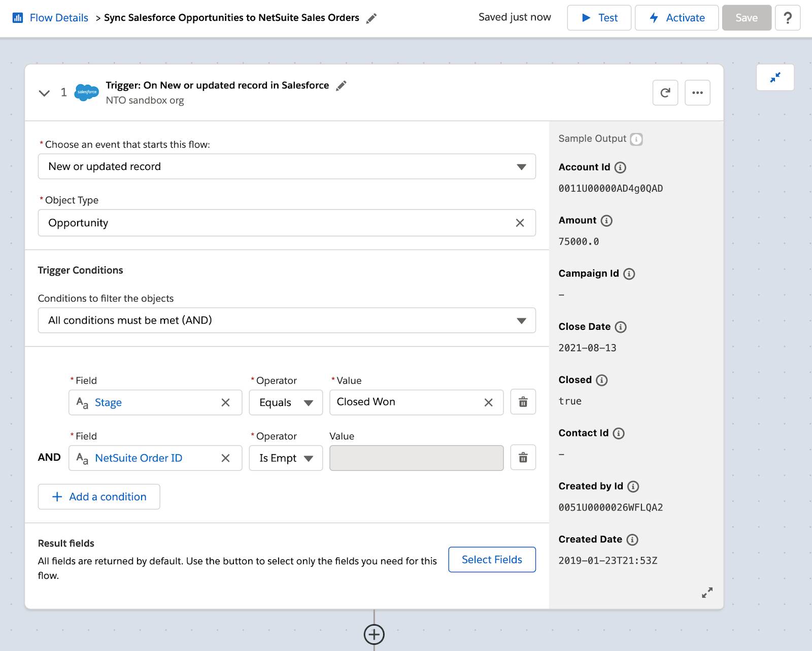Screen dimensions: 812x651
Task: Open the Is Empty operator dropdown
Action: (x=286, y=458)
